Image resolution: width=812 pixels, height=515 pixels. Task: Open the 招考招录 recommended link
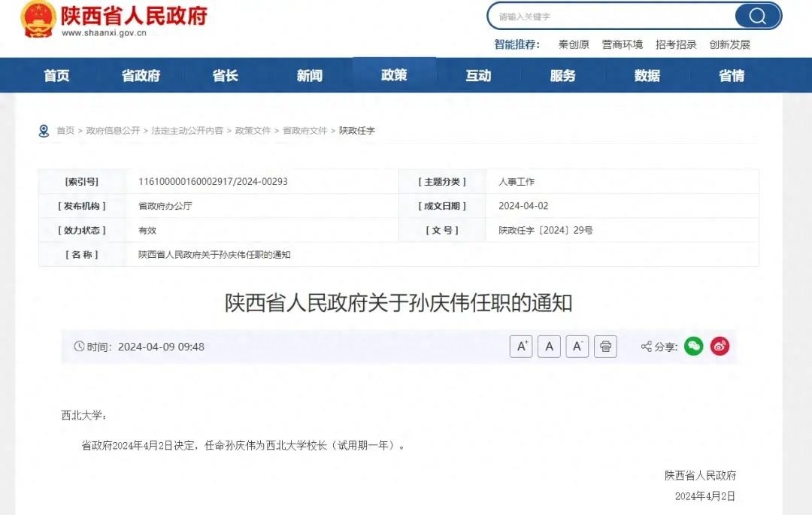pyautogui.click(x=676, y=44)
